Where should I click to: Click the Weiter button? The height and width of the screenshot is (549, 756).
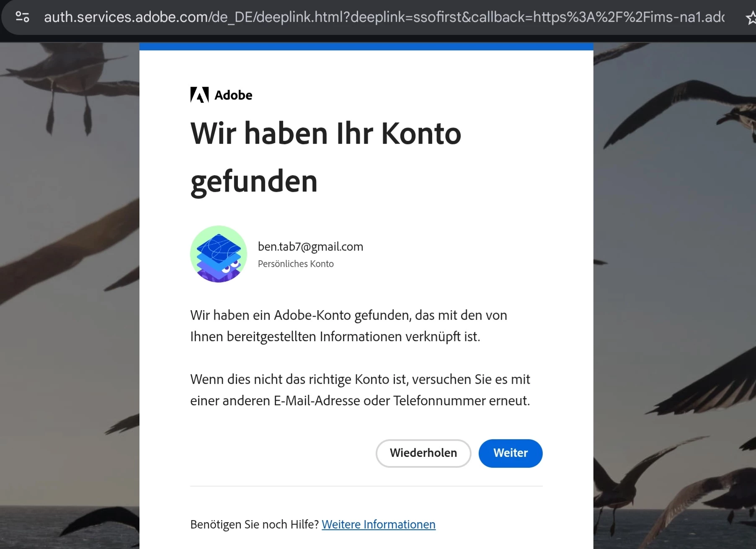pyautogui.click(x=511, y=453)
